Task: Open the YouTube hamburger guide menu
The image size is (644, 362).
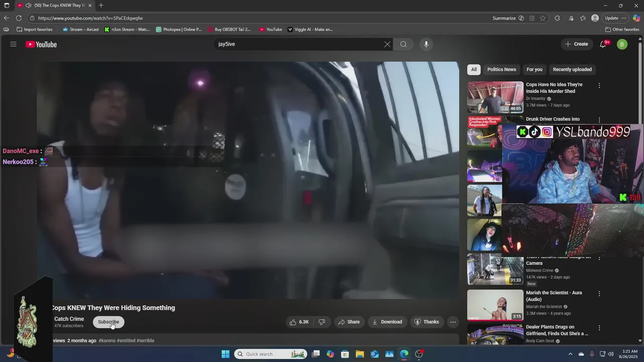Action: (13, 44)
